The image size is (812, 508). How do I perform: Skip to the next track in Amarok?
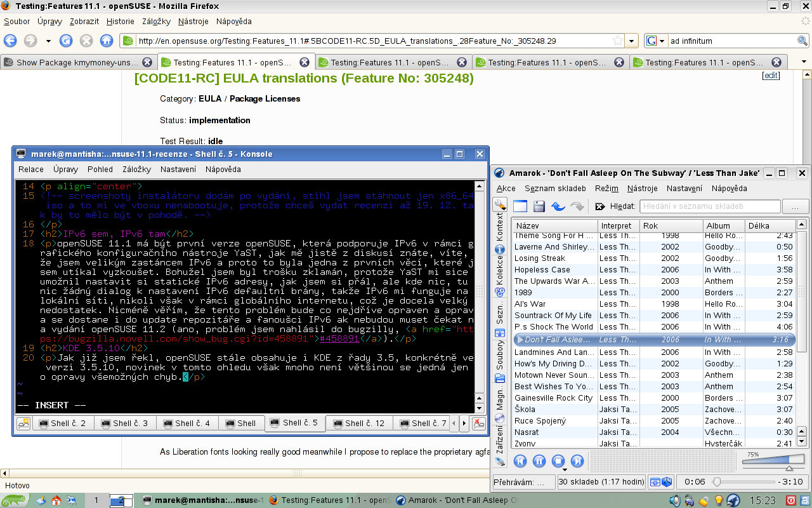[577, 461]
